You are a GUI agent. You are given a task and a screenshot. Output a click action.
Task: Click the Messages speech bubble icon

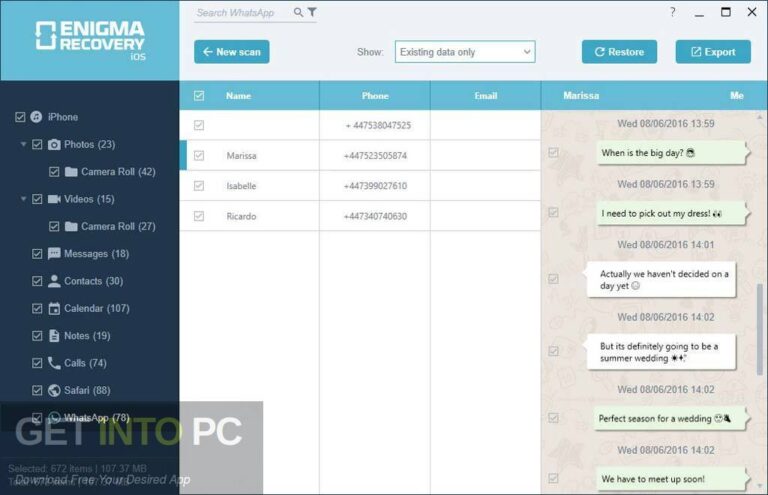click(54, 254)
